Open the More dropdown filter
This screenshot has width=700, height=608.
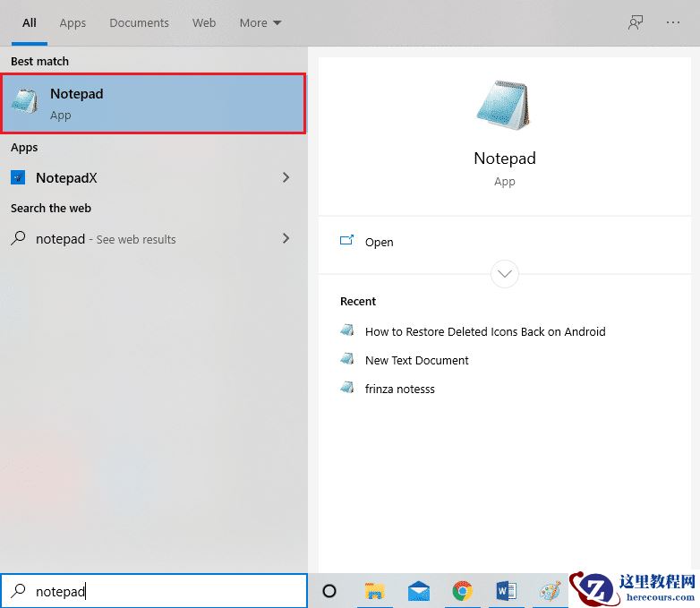tap(260, 22)
